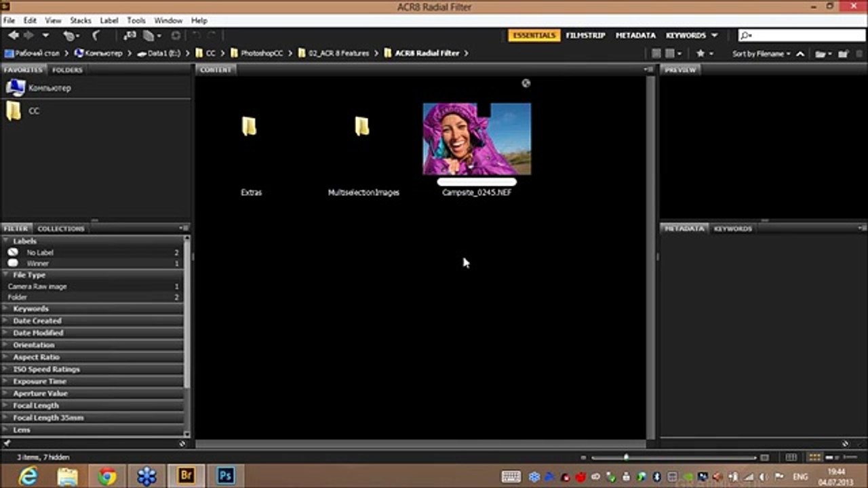
Task: Open Label menu
Action: (108, 21)
